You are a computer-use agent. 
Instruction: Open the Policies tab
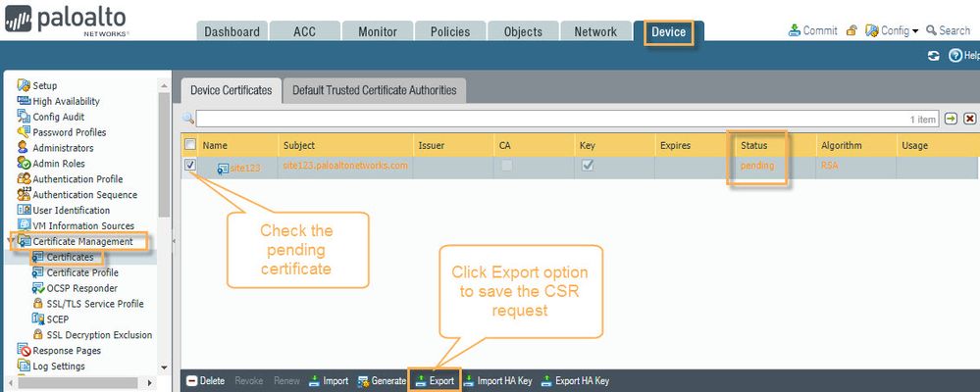450,31
